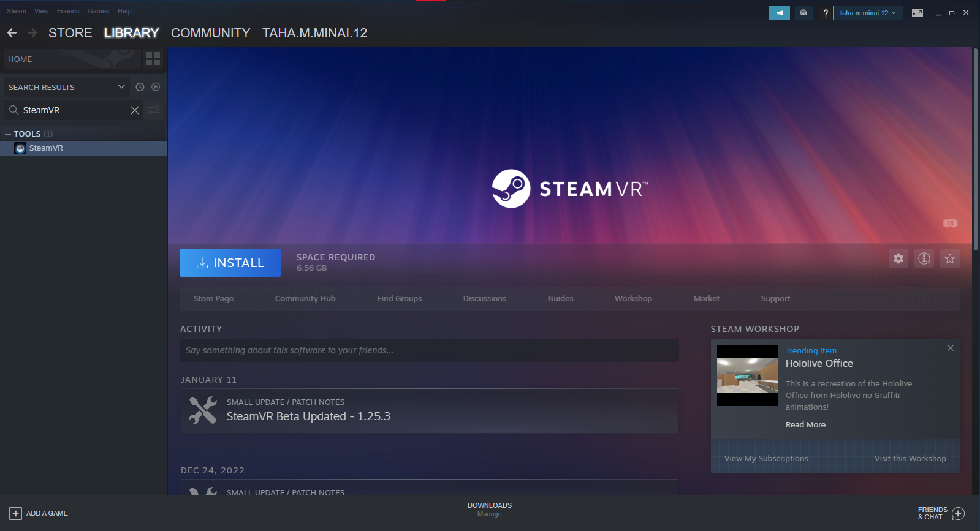
Task: Click the SteamVR search field
Action: [74, 110]
